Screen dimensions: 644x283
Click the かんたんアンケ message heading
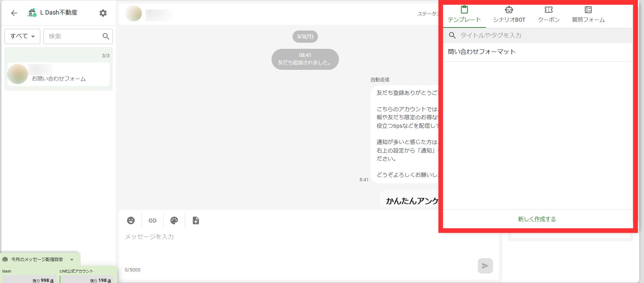[412, 201]
